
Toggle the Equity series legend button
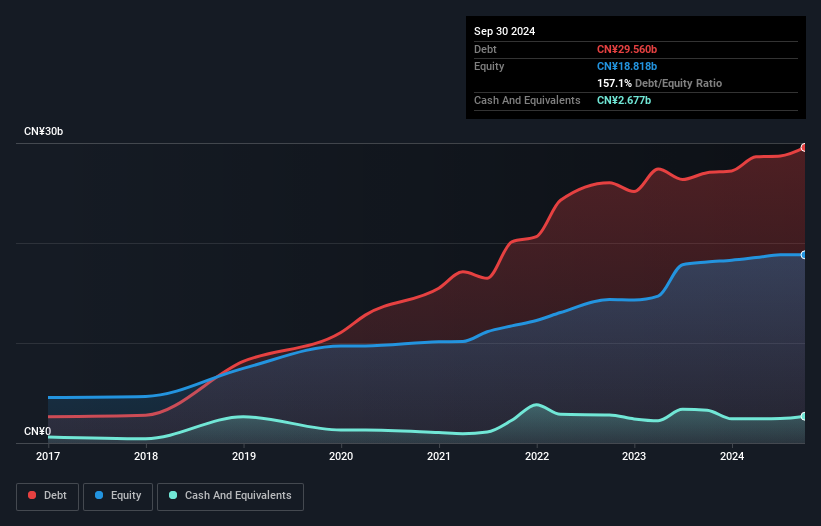click(118, 496)
